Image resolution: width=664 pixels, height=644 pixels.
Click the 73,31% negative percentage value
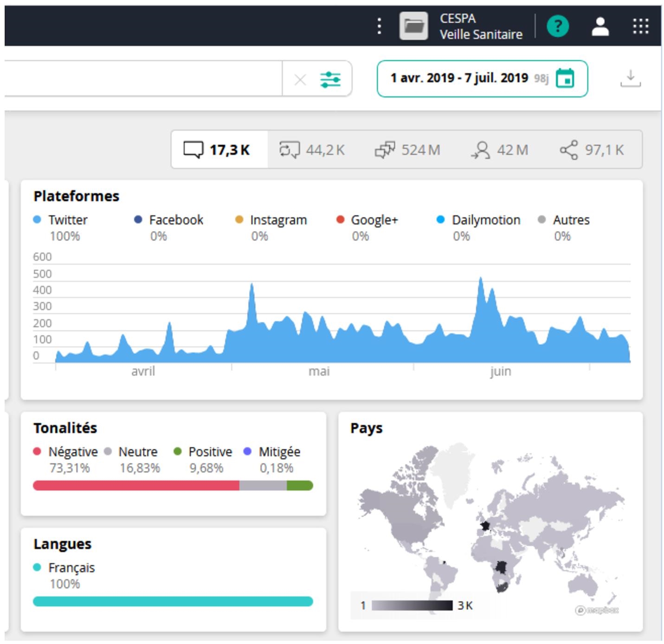click(70, 468)
